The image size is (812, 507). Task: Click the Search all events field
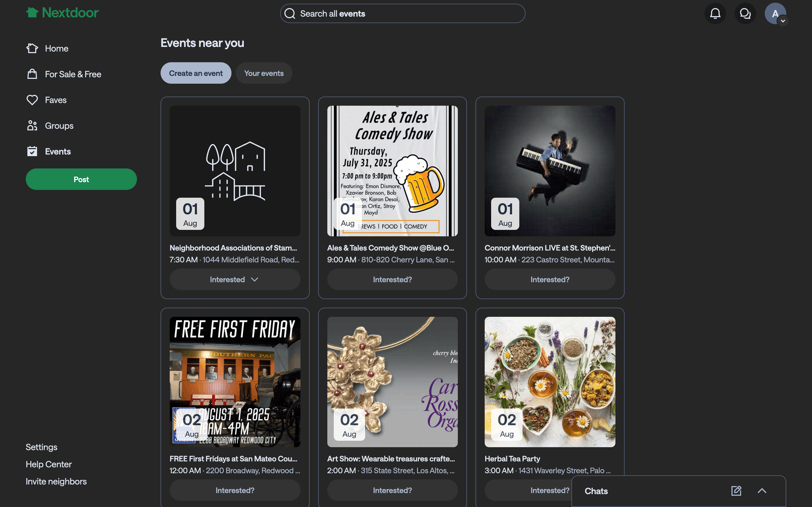click(x=403, y=13)
